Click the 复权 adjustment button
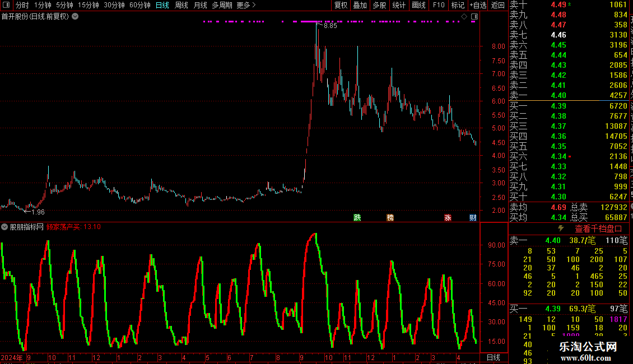 pyautogui.click(x=341, y=5)
